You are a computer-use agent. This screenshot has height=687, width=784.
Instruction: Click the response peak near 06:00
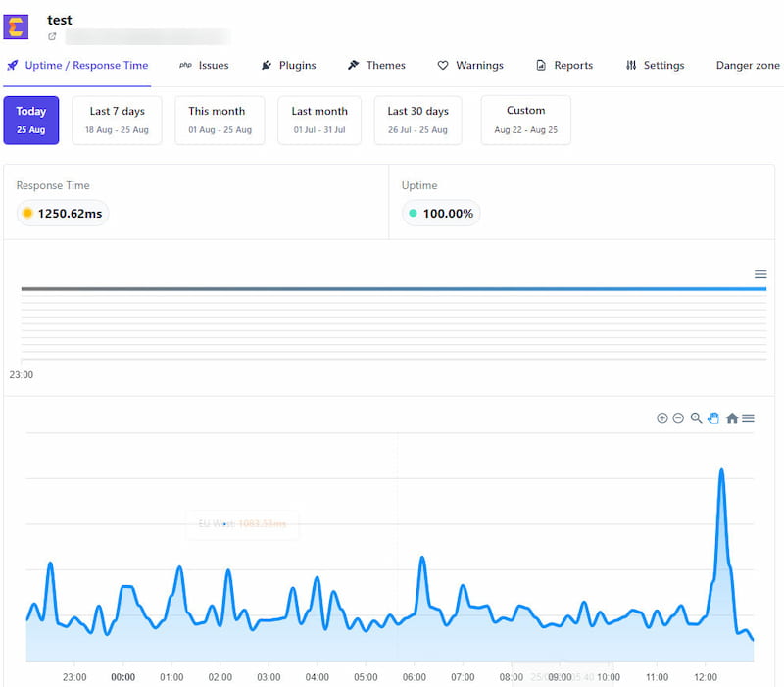click(x=422, y=558)
